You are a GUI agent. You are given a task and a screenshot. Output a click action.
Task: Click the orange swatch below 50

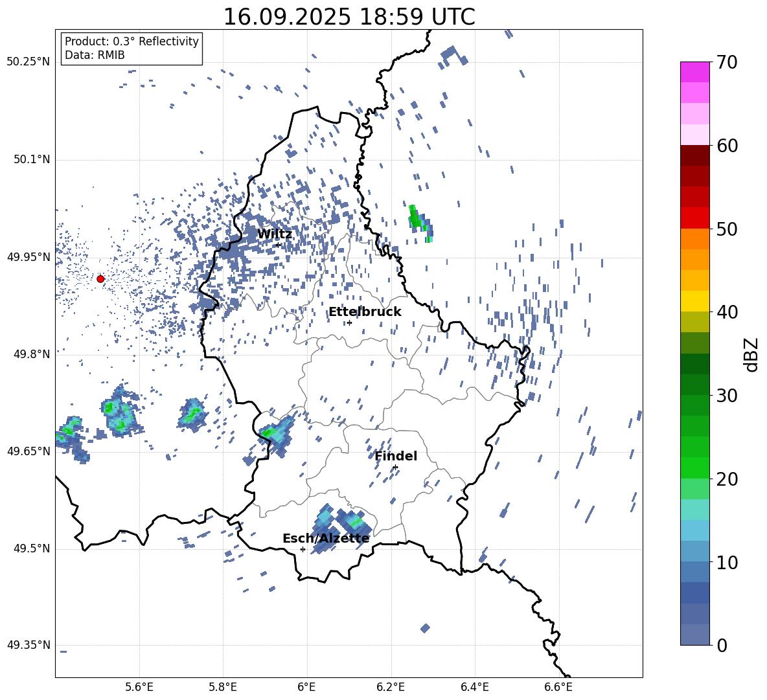point(694,239)
